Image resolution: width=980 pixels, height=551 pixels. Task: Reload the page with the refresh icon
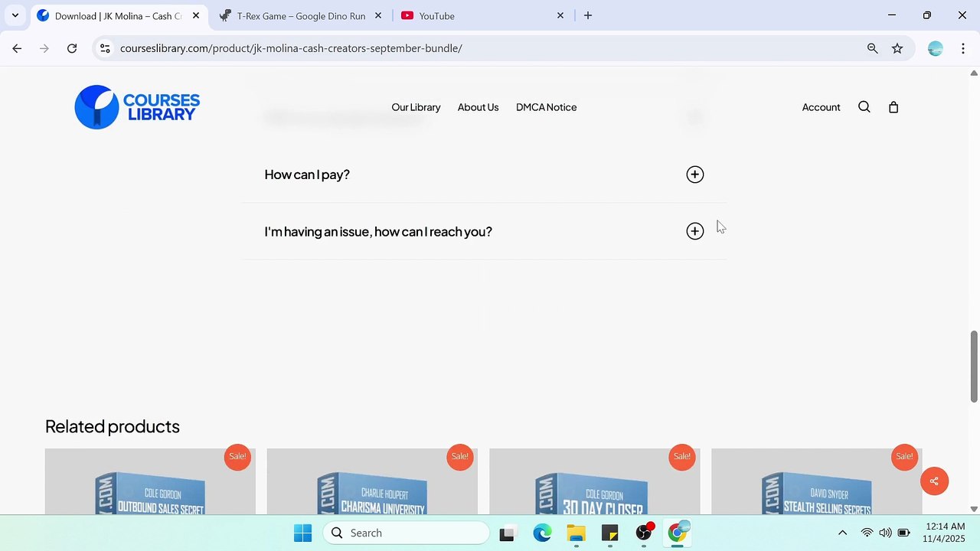pyautogui.click(x=72, y=48)
